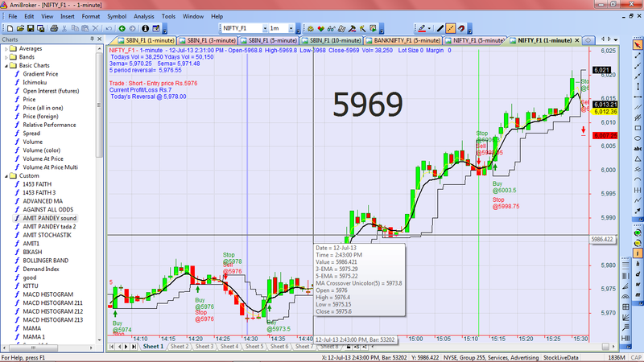Click the Charts panel horizontal scrollbar
The image size is (644, 362).
pyautogui.click(x=48, y=348)
